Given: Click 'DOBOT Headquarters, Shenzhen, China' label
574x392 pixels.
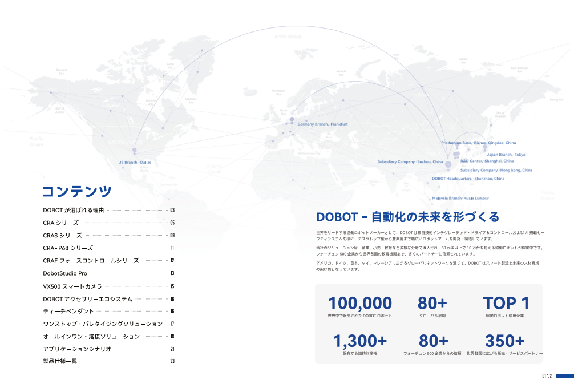Looking at the screenshot, I should click(468, 179).
